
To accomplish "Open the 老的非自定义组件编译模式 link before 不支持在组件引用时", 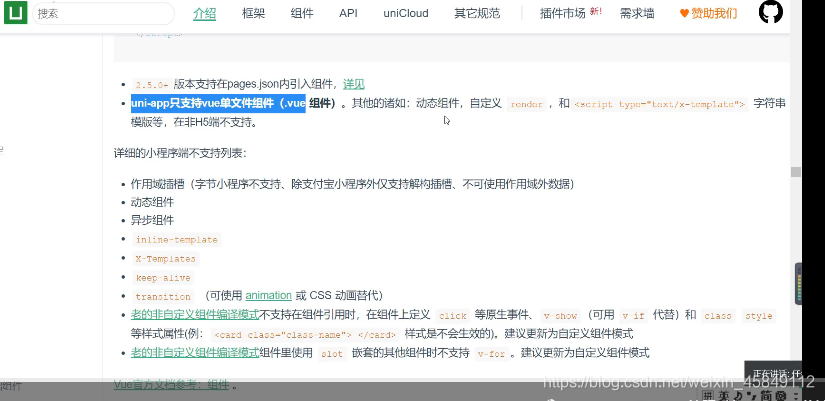I will (195, 315).
